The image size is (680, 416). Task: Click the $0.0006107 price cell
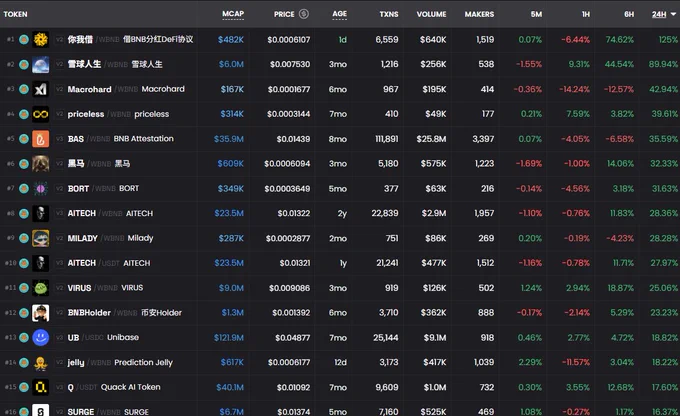[x=288, y=39]
